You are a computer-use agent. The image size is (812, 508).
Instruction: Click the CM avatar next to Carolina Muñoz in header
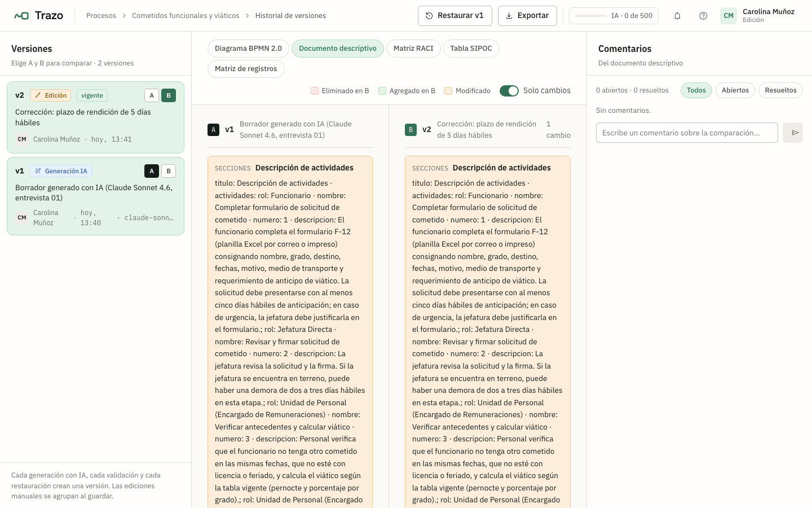point(729,16)
